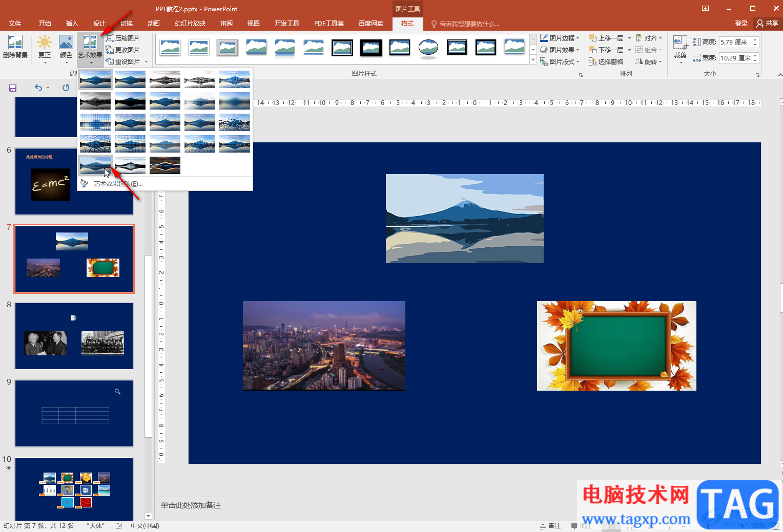Decrease picture width with spinner down

coord(755,61)
